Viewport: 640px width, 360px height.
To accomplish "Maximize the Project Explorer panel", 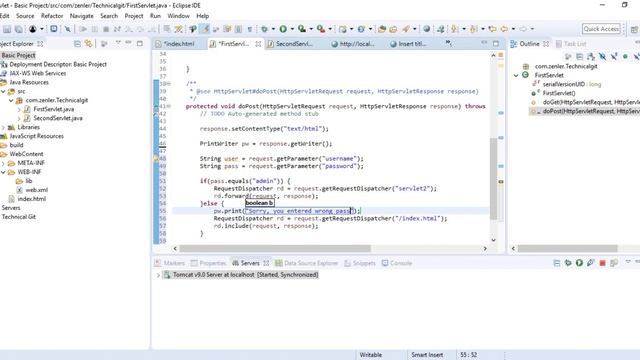I will [140, 43].
